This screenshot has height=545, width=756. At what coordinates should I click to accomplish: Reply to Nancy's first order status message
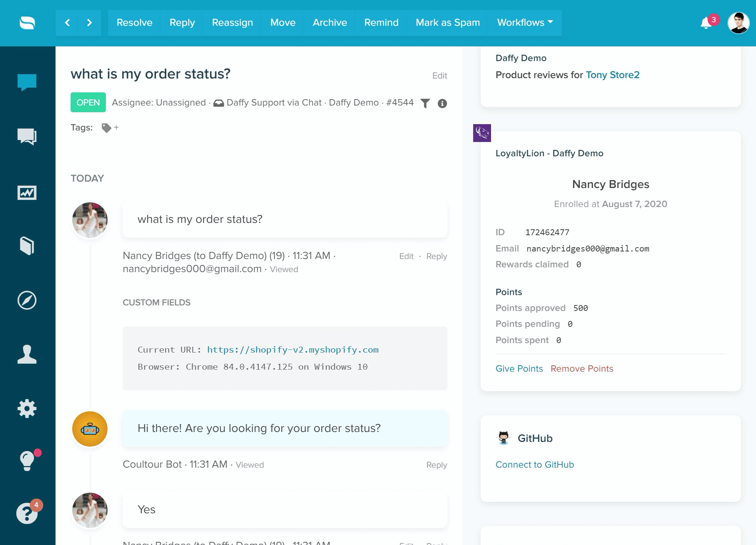pos(436,256)
